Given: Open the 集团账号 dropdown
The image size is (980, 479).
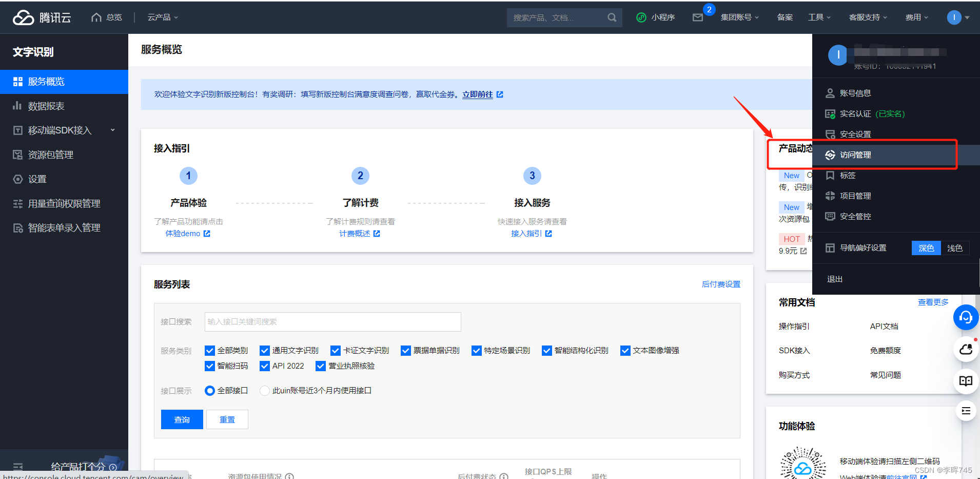Looking at the screenshot, I should 739,17.
